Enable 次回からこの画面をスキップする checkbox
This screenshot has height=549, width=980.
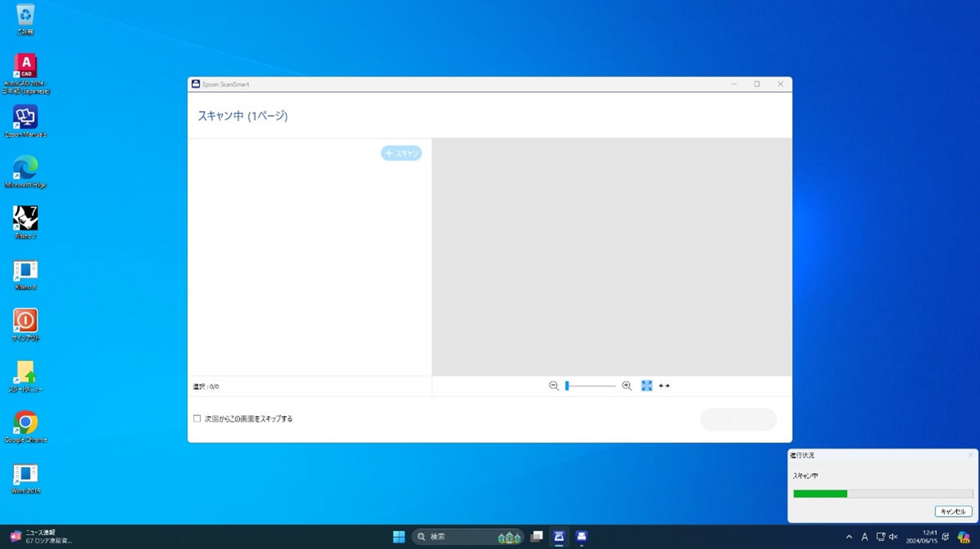tap(197, 418)
